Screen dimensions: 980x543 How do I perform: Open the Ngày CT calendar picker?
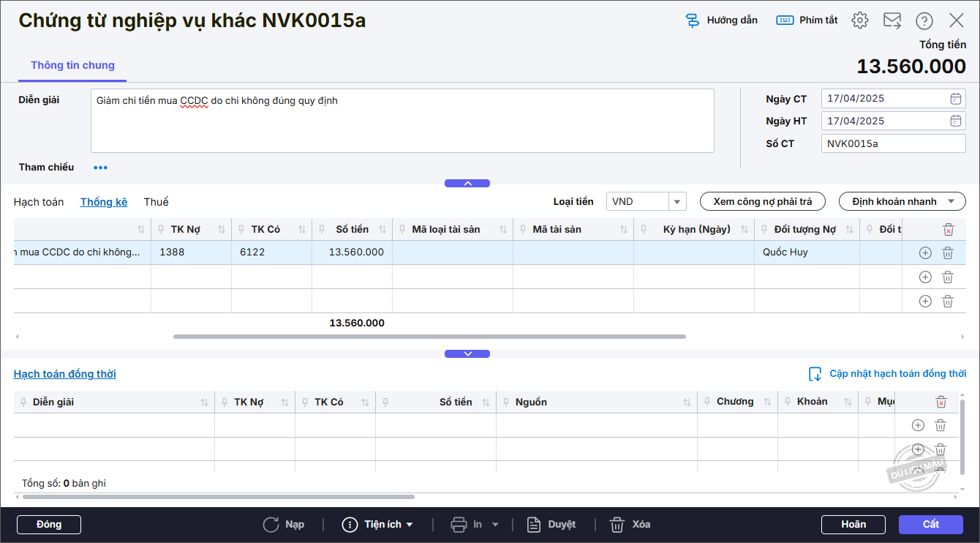click(955, 99)
